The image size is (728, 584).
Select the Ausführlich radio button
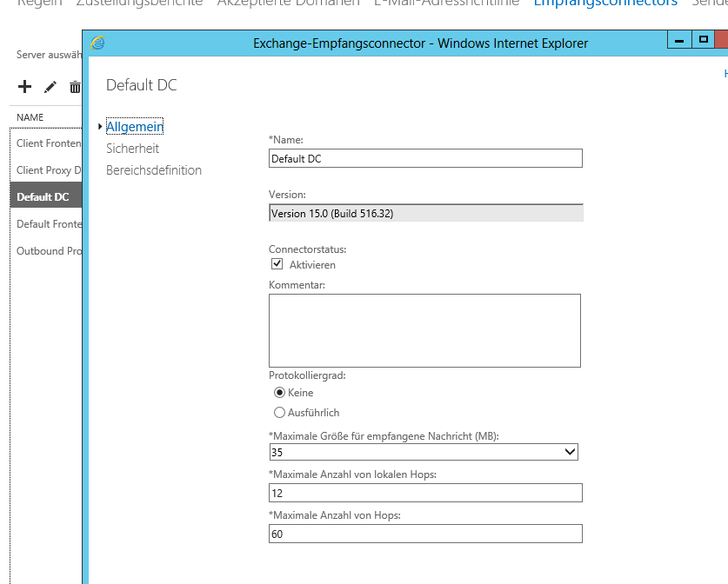(x=279, y=413)
